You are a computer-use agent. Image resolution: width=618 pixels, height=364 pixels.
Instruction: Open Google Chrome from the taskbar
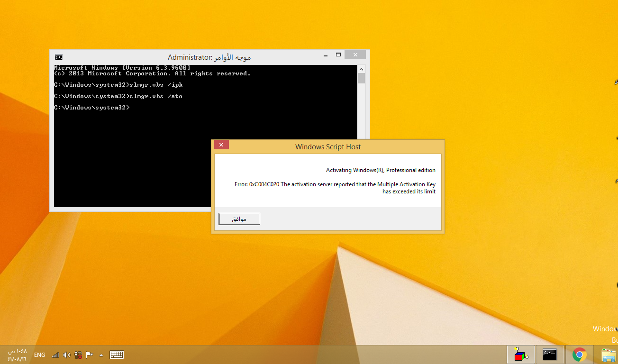pos(579,355)
